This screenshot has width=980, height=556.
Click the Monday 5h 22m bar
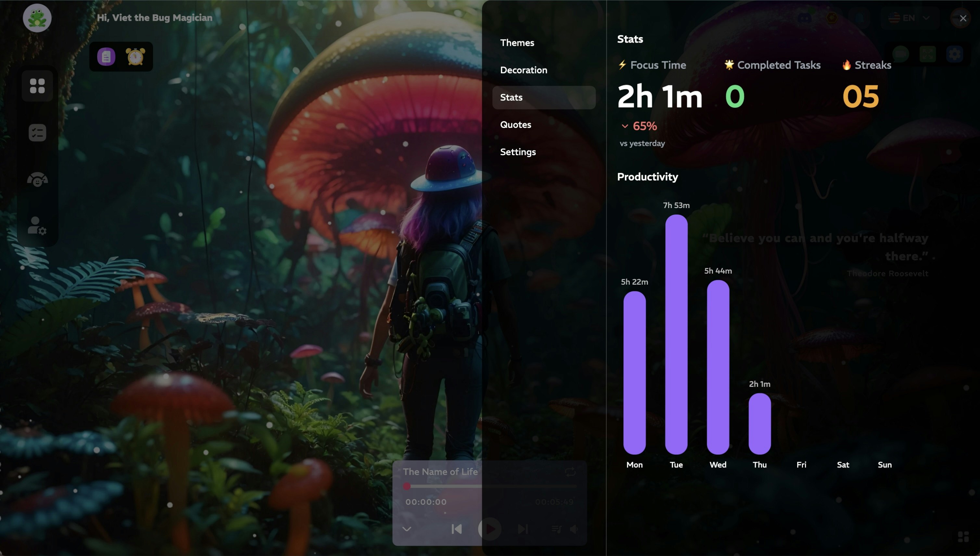[635, 373]
